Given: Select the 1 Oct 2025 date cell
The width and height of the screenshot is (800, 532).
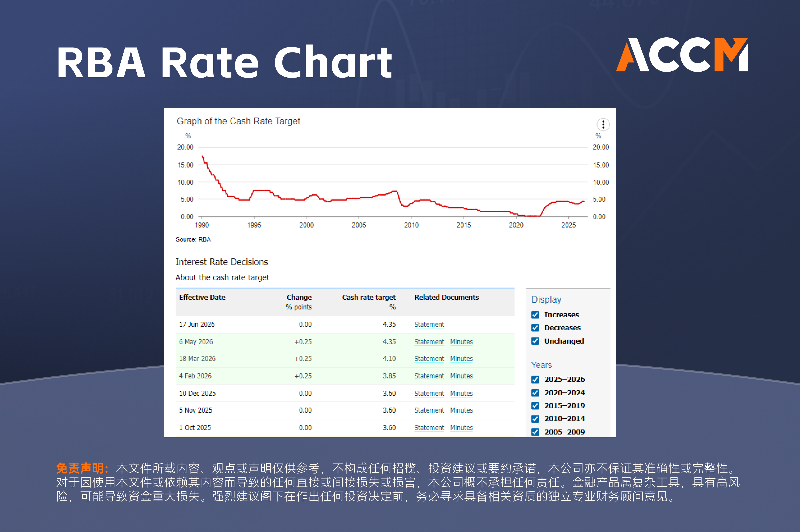Looking at the screenshot, I should click(195, 428).
